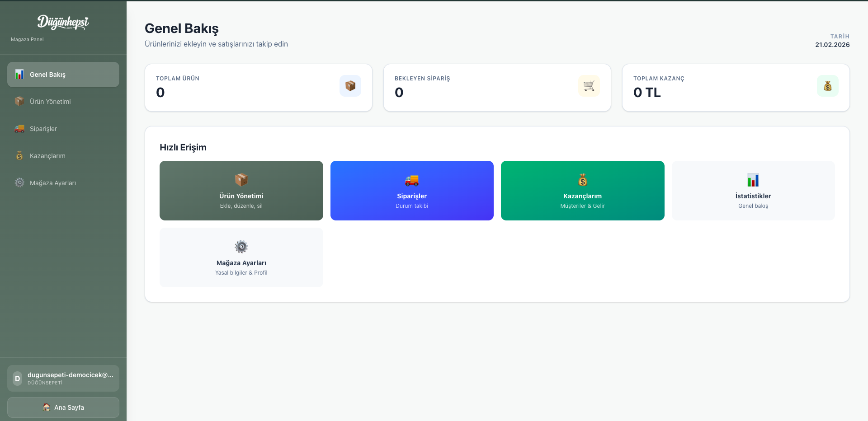Click the shopping cart icon in Bekleyen Sipariş
The width and height of the screenshot is (868, 421).
point(589,86)
